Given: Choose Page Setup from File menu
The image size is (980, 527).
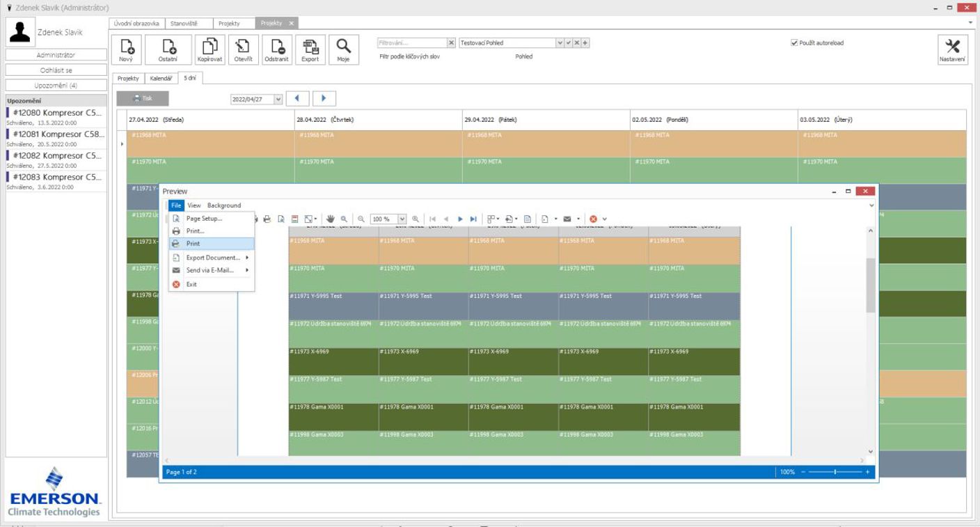Looking at the screenshot, I should [204, 218].
